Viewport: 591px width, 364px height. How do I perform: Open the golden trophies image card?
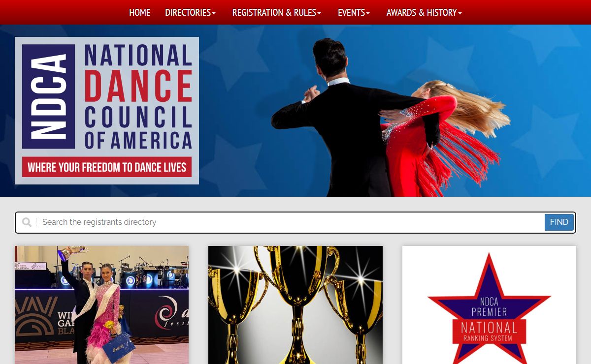pos(295,305)
